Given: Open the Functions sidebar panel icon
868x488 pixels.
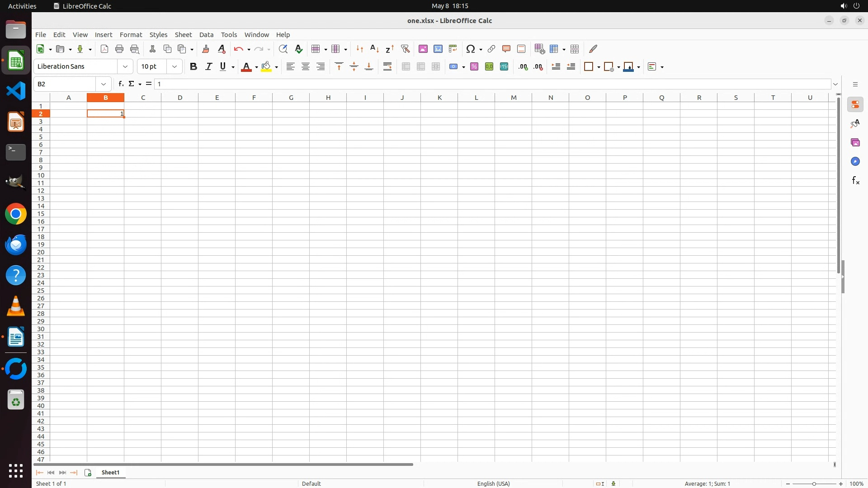Looking at the screenshot, I should point(855,181).
